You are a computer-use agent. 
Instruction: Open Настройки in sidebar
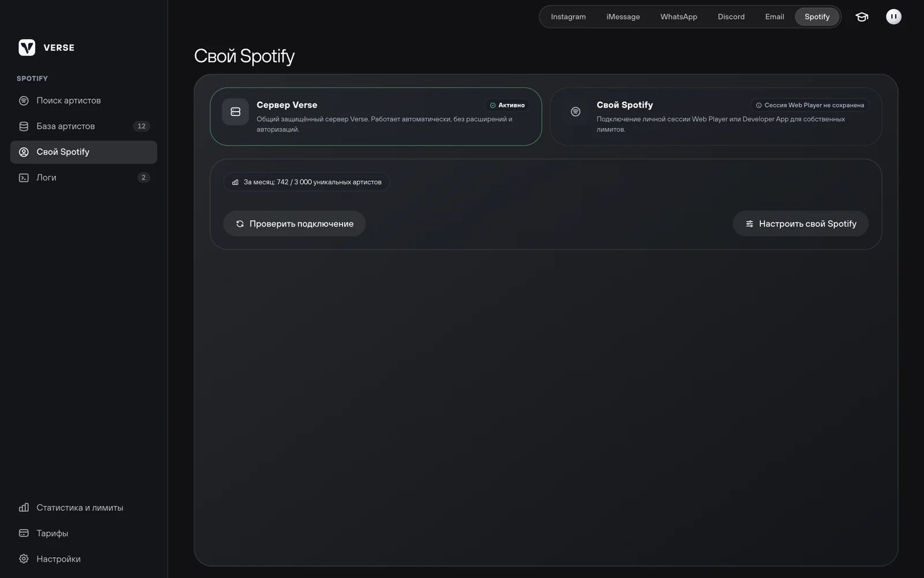[84, 559]
